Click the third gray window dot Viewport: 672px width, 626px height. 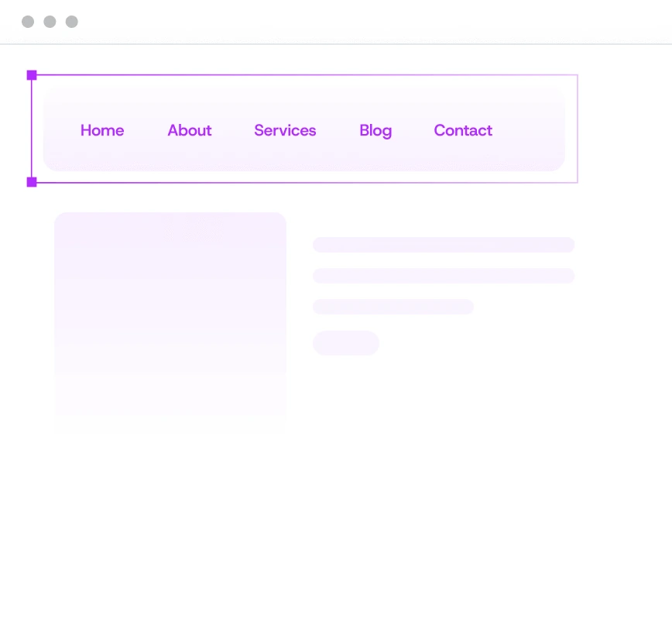coord(72,22)
